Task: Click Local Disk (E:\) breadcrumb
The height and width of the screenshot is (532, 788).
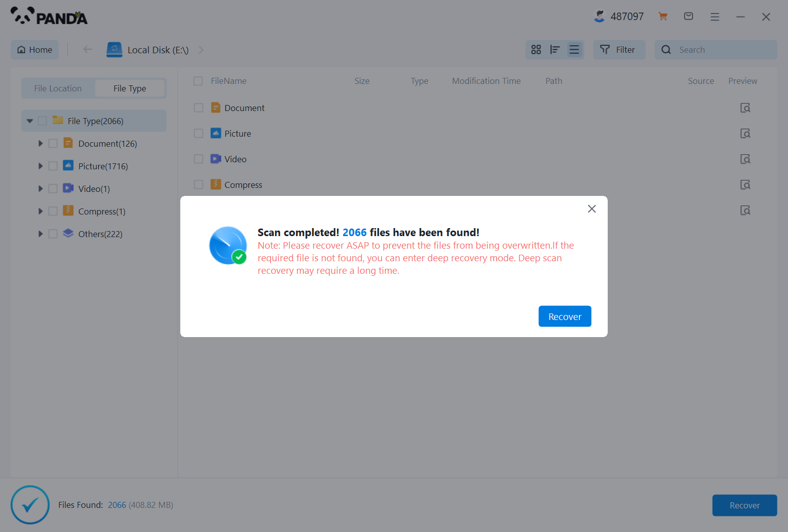Action: [158, 50]
